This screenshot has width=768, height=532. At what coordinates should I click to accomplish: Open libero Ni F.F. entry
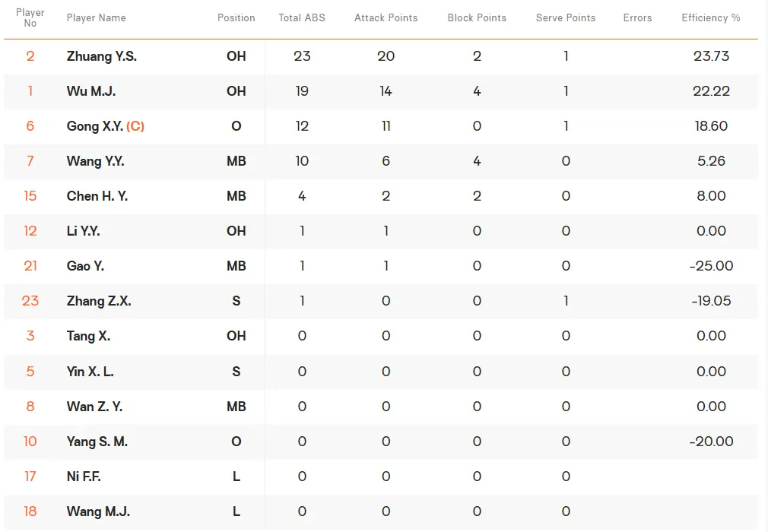coord(84,477)
